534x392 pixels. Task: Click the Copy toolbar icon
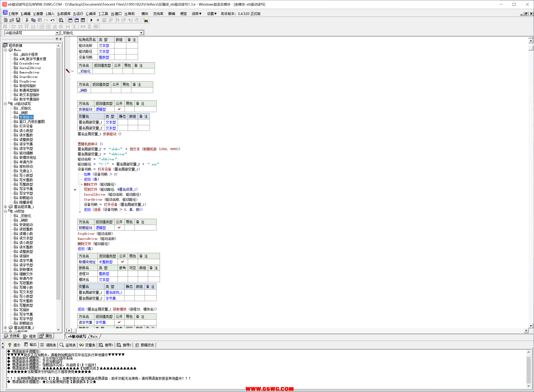33,20
